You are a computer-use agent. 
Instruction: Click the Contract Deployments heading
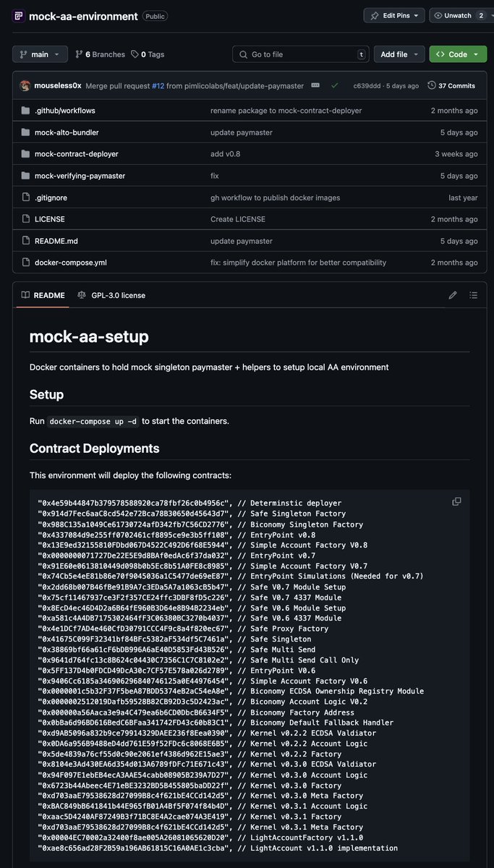95,448
